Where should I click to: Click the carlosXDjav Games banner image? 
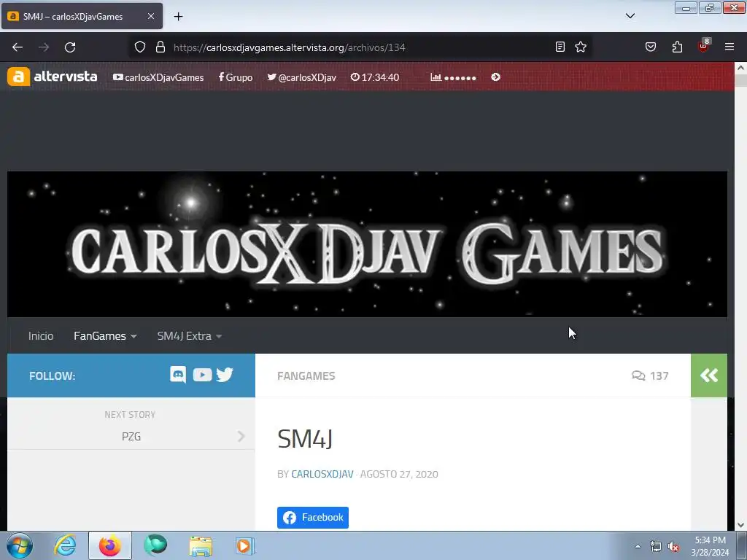(x=367, y=244)
